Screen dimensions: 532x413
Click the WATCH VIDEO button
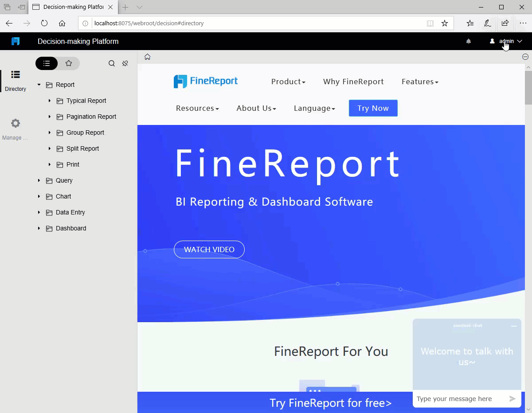[x=209, y=249]
